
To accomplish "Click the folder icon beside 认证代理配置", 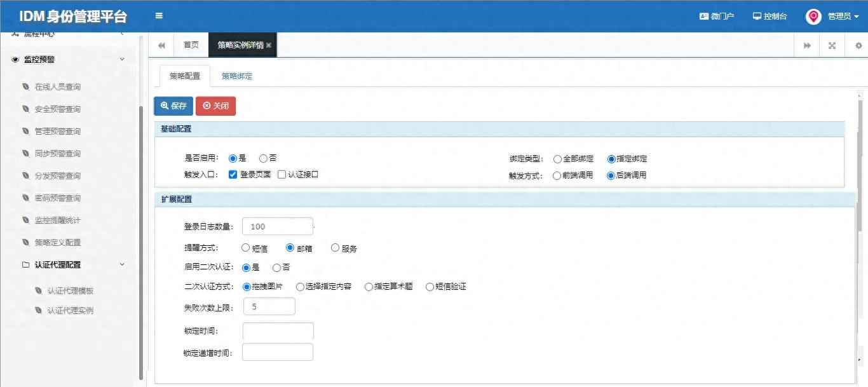I will 25,264.
